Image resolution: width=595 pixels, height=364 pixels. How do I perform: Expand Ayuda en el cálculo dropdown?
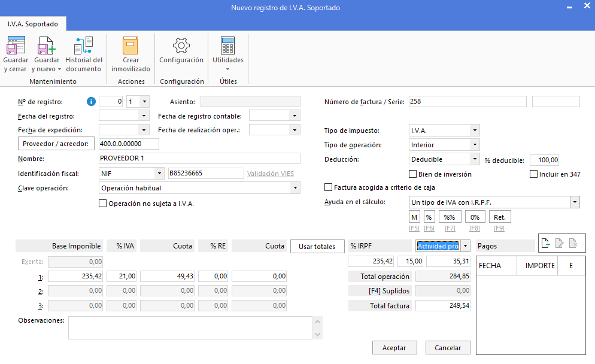pyautogui.click(x=575, y=202)
